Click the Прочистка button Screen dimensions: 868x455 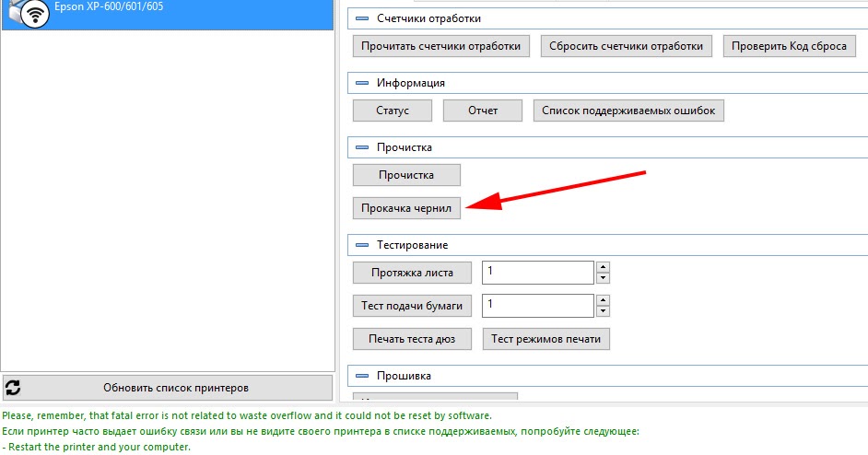pyautogui.click(x=406, y=175)
